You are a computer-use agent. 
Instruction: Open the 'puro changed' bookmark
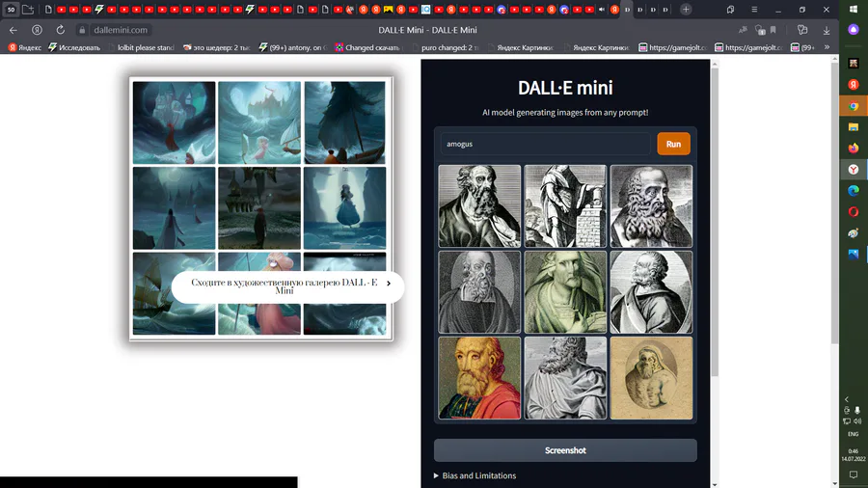[x=445, y=47]
